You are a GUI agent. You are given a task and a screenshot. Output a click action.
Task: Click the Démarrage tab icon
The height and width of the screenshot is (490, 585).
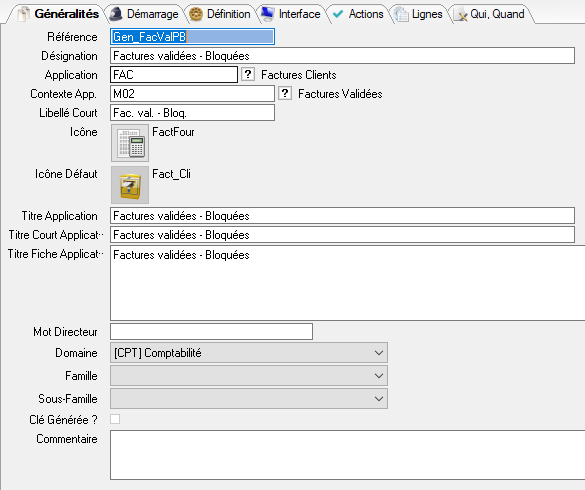pyautogui.click(x=116, y=14)
